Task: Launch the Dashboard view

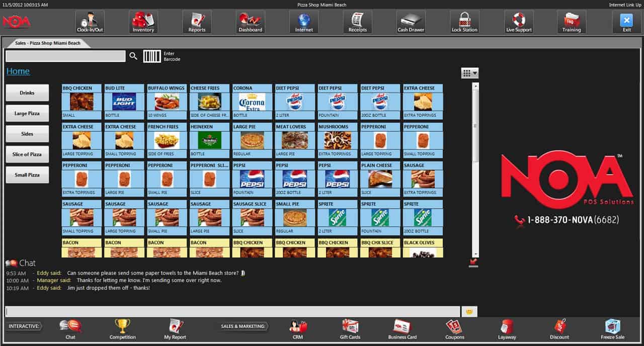Action: (x=251, y=22)
